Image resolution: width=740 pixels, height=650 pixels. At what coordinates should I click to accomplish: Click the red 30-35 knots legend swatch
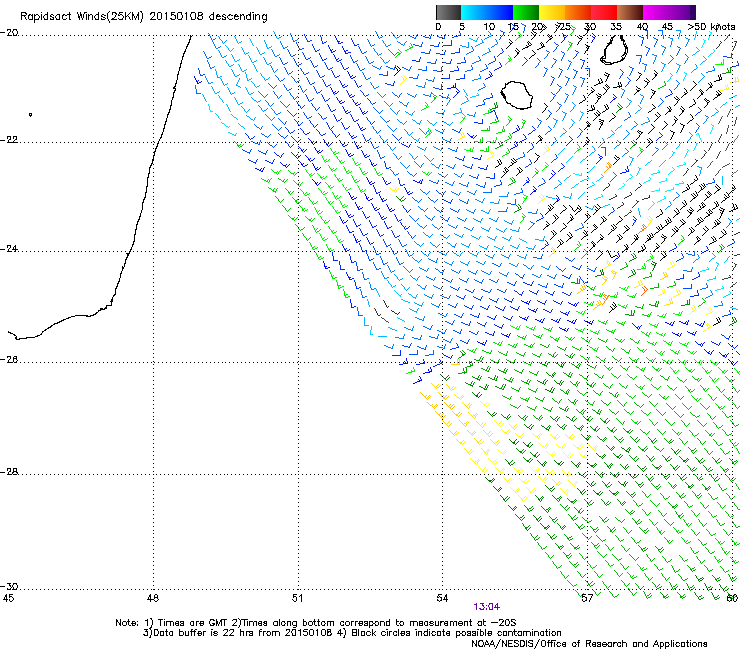[x=604, y=12]
